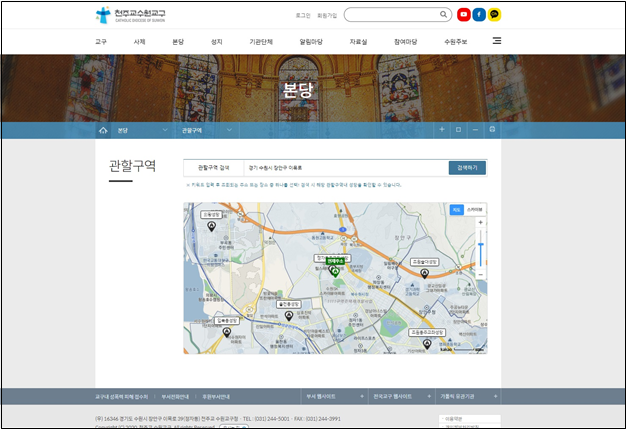Click the Catholic Diocese of Suwon logo
627x429 pixels.
tap(130, 15)
